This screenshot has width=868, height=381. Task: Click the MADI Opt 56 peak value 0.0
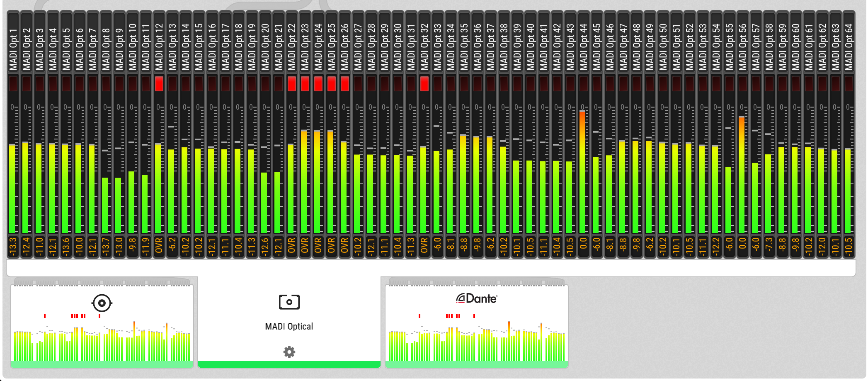(742, 247)
